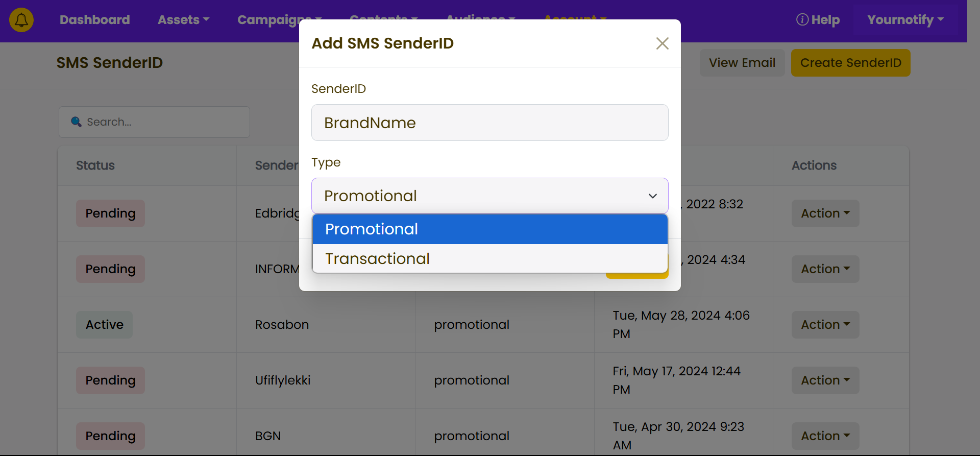The image size is (980, 456).
Task: Click the SenderID BrandName field
Action: (489, 123)
